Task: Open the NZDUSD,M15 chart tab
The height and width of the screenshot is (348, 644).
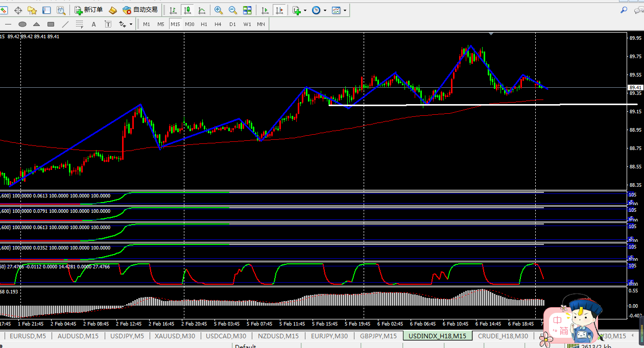Action: pos(278,336)
